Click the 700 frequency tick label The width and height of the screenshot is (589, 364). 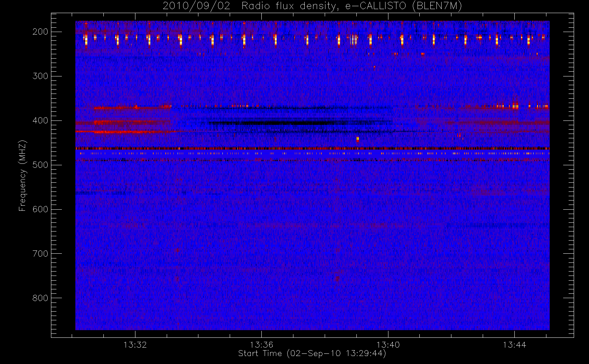click(40, 254)
